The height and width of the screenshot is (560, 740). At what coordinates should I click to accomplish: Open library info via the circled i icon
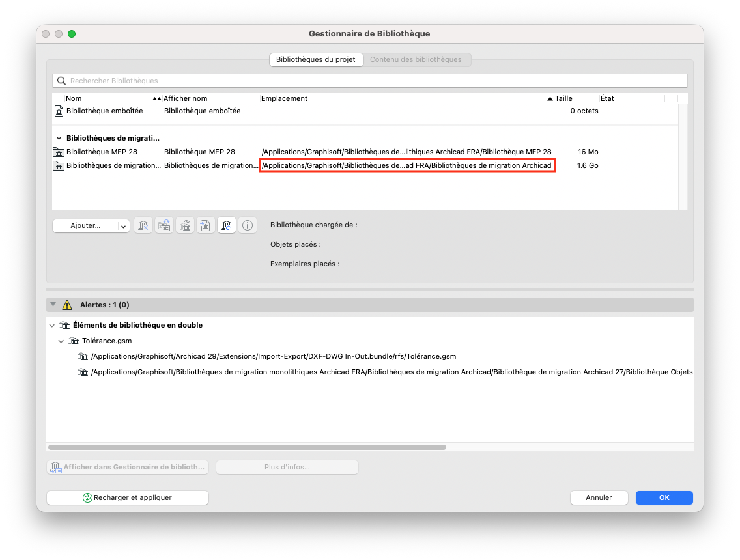coord(248,225)
